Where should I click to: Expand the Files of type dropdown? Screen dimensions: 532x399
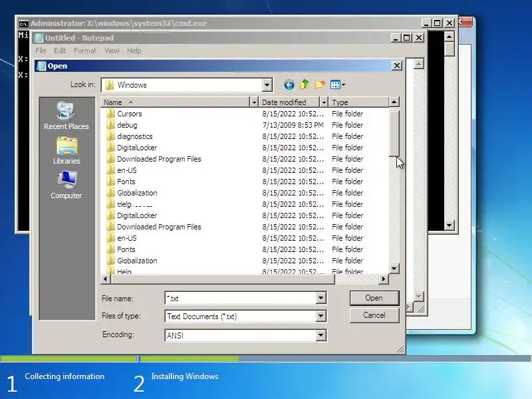click(x=321, y=317)
